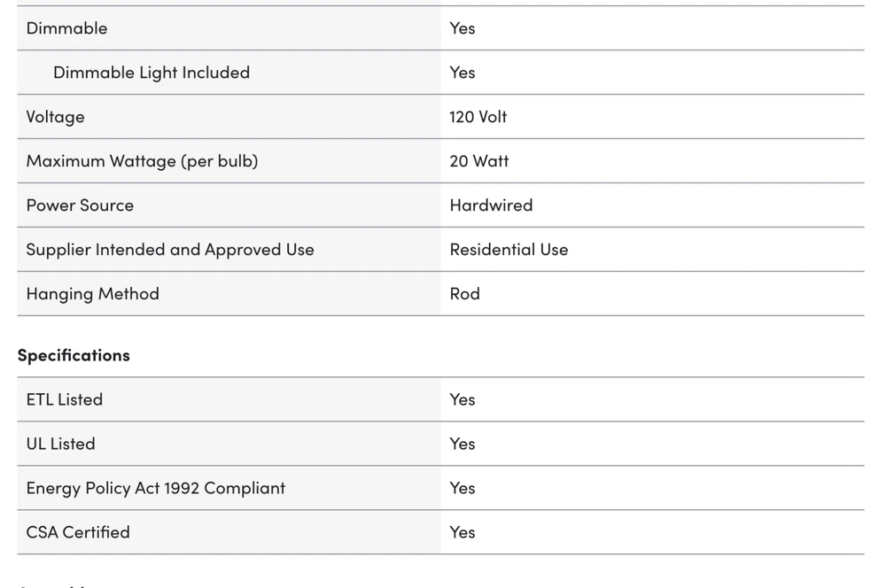Select the Yes value for CSA Certified

pos(462,532)
